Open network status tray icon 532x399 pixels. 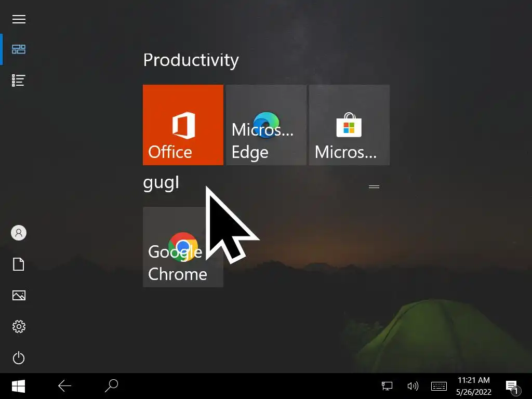[x=387, y=386]
